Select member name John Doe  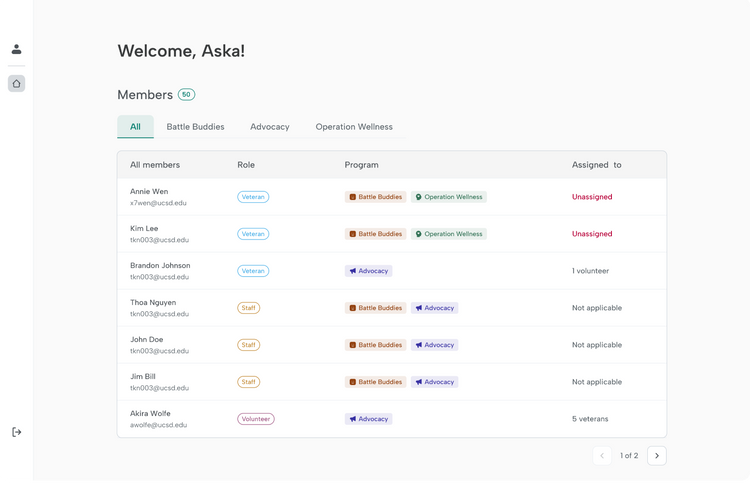[x=147, y=340]
